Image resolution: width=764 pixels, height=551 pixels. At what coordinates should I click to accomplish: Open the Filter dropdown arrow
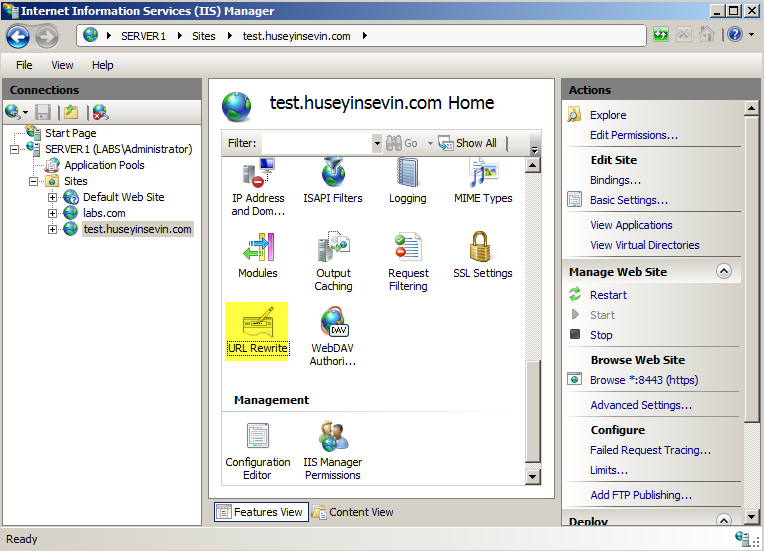coord(377,143)
